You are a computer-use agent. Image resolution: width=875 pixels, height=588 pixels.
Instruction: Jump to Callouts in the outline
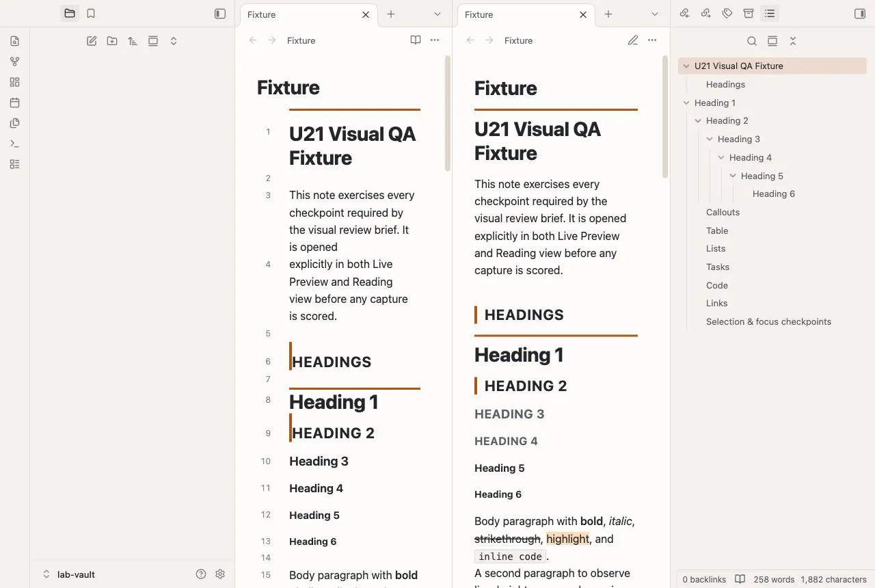point(723,212)
